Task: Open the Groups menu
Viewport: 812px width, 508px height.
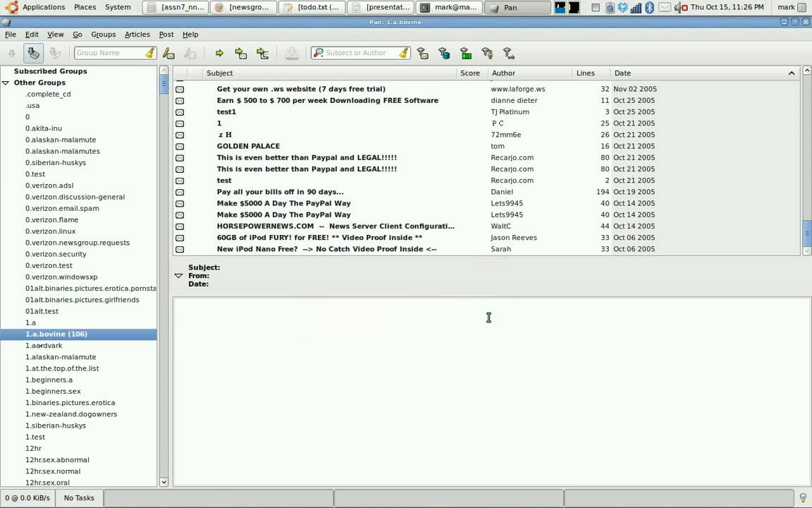Action: point(103,34)
